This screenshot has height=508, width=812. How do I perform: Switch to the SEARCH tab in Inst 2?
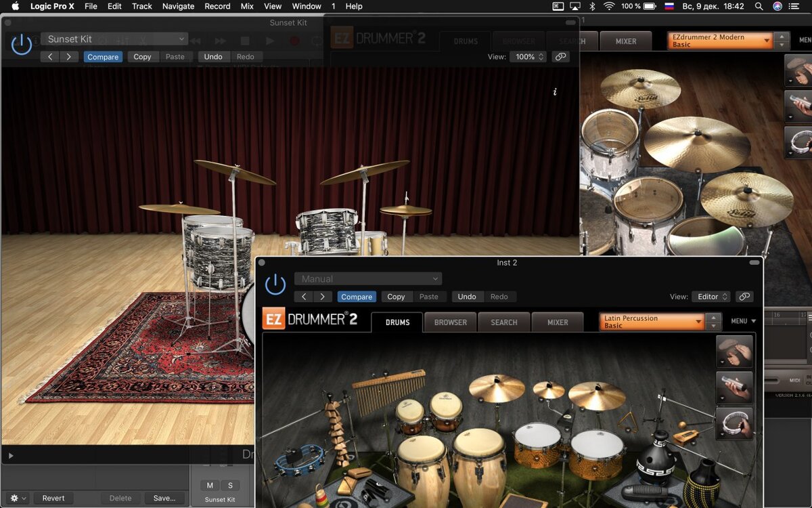pos(504,322)
